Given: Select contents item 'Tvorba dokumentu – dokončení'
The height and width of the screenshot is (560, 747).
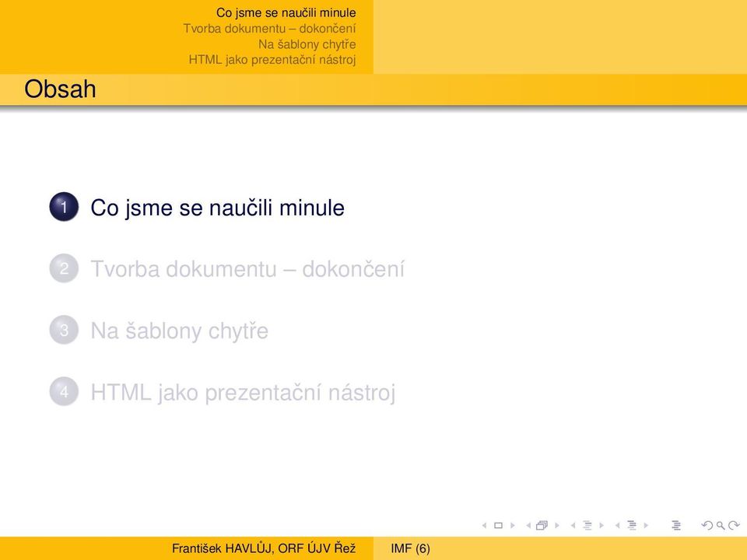Looking at the screenshot, I should pos(247,269).
